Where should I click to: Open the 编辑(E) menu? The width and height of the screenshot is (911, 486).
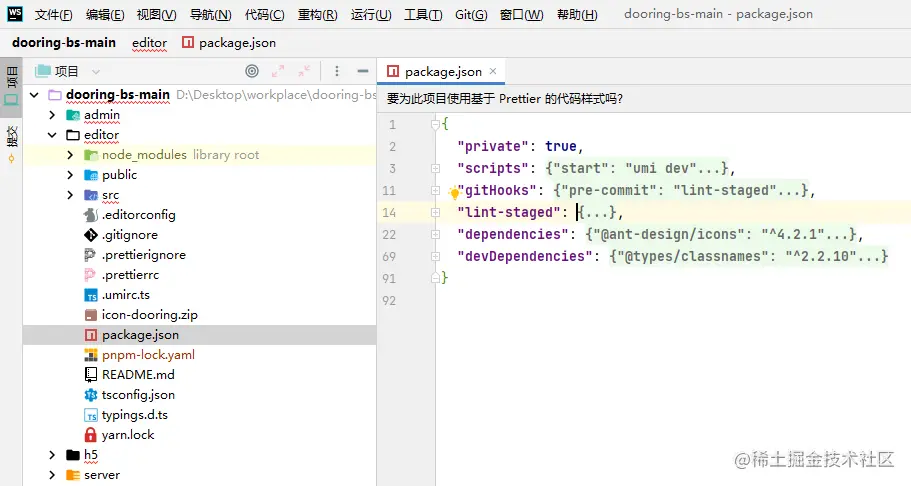(x=105, y=15)
